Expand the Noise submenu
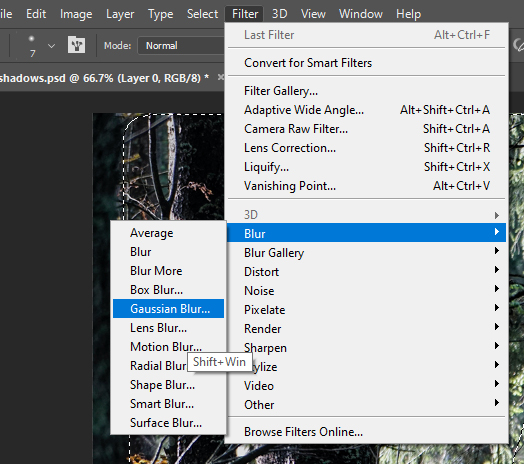This screenshot has width=524, height=464. coord(367,291)
